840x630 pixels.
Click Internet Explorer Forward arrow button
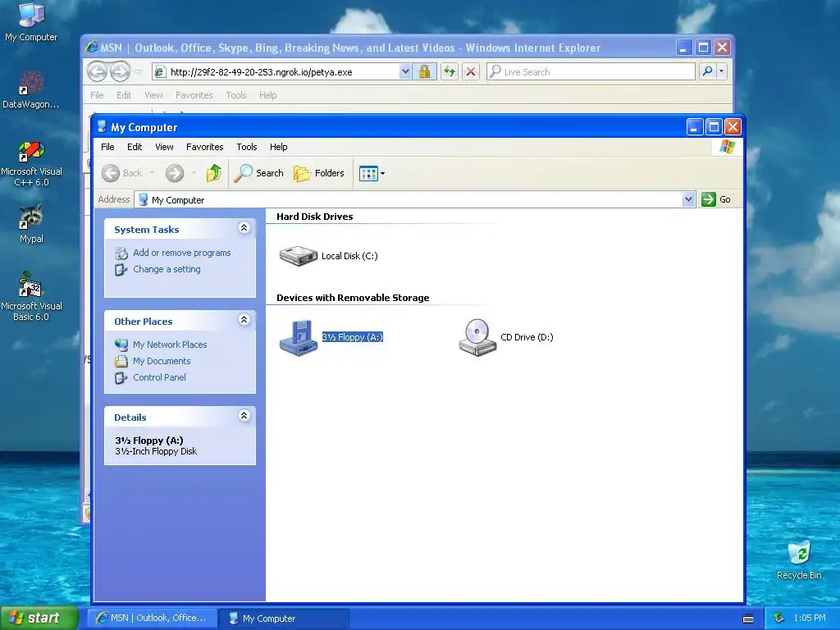[120, 72]
